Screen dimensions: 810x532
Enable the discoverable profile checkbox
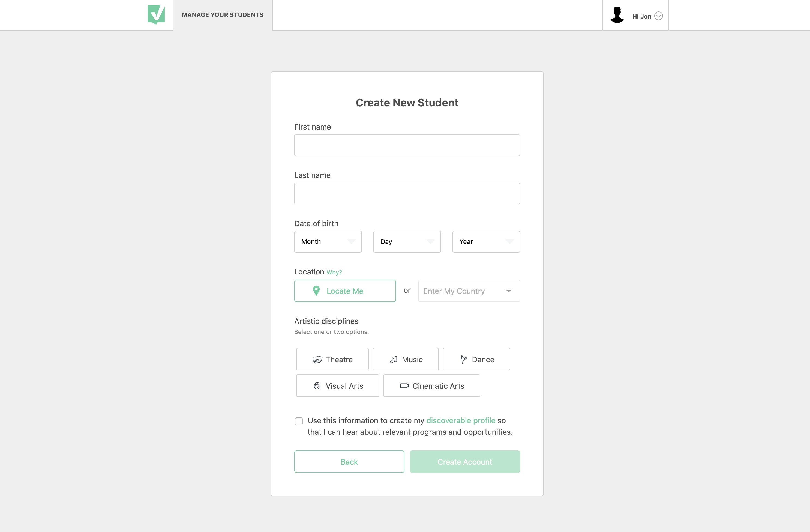298,421
